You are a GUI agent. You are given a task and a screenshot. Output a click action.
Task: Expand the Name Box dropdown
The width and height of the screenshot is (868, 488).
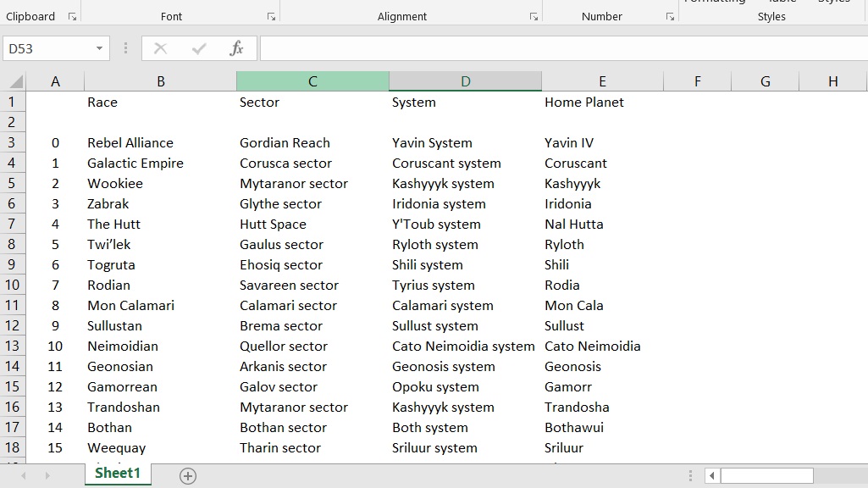99,49
